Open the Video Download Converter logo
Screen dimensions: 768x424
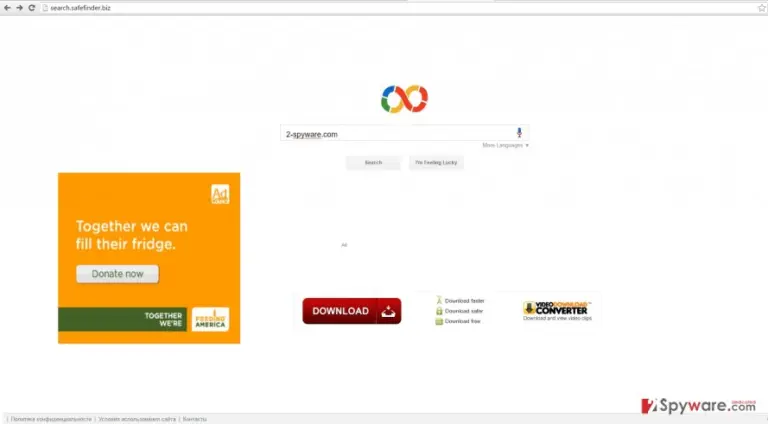557,310
